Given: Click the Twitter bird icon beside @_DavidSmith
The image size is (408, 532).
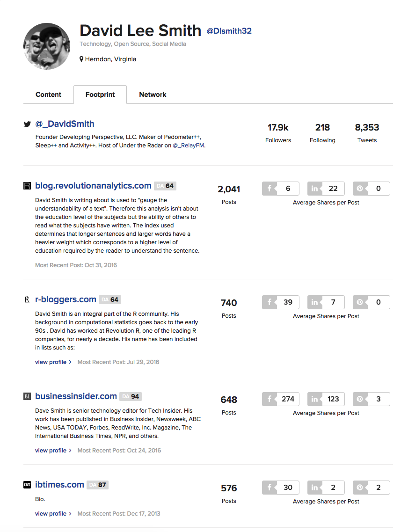Looking at the screenshot, I should pos(27,124).
